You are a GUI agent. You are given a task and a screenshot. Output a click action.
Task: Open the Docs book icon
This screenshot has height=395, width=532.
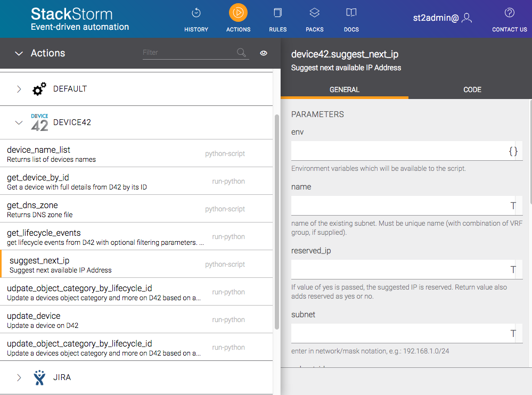point(351,13)
